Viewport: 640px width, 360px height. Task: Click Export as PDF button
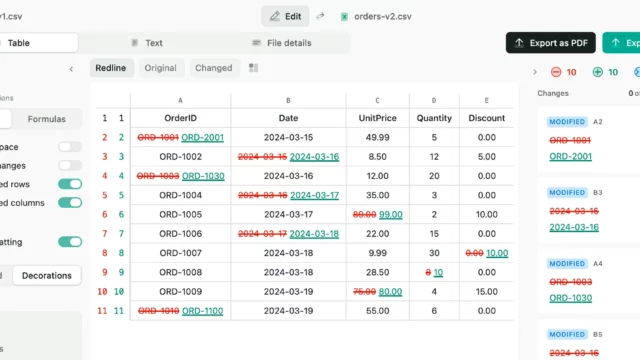(x=551, y=43)
